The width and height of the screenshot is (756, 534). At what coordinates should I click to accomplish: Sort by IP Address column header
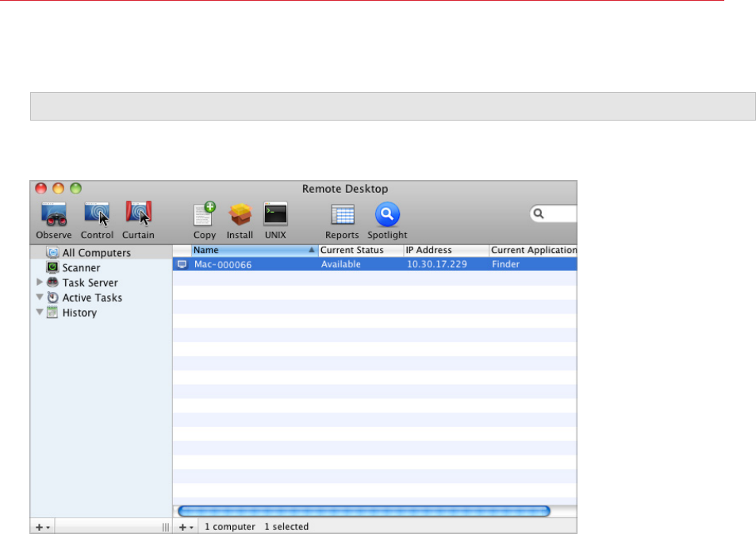pyautogui.click(x=446, y=251)
